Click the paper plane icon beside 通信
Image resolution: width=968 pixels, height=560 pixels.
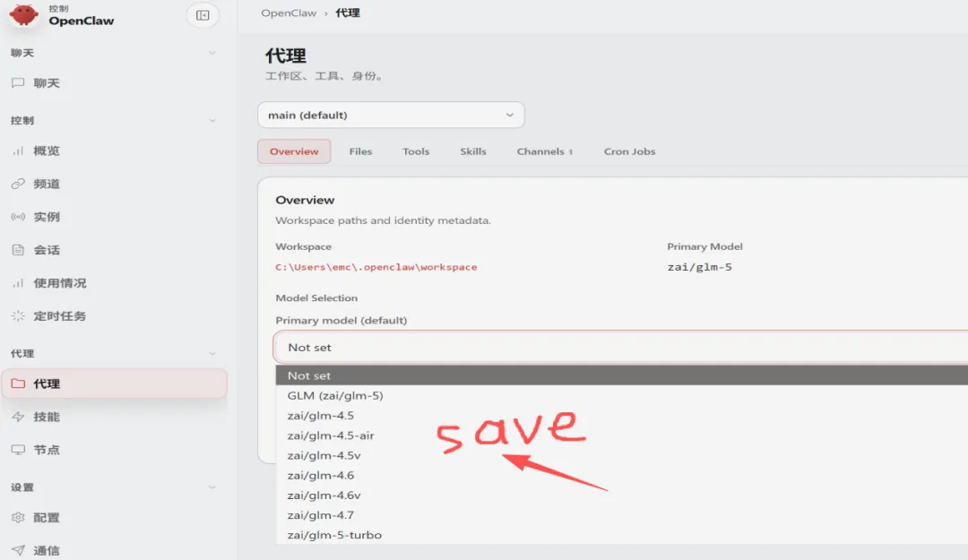[x=18, y=550]
